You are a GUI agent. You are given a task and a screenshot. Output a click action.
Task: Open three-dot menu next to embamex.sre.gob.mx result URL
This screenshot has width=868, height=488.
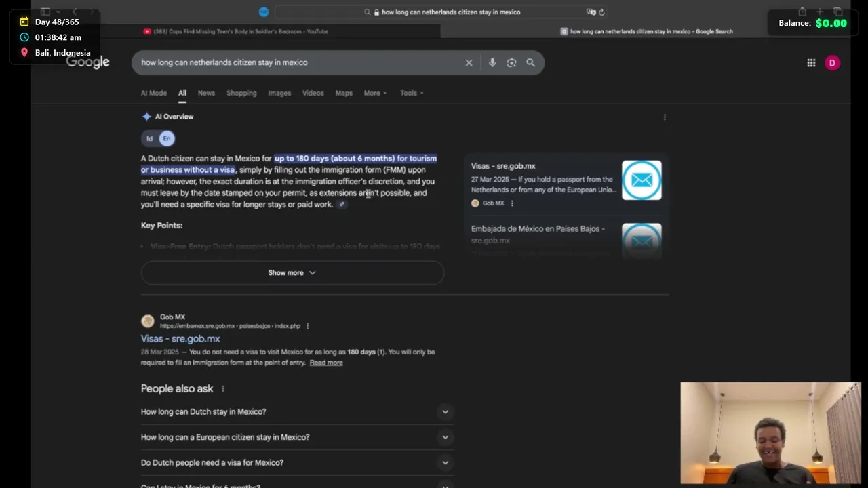307,326
